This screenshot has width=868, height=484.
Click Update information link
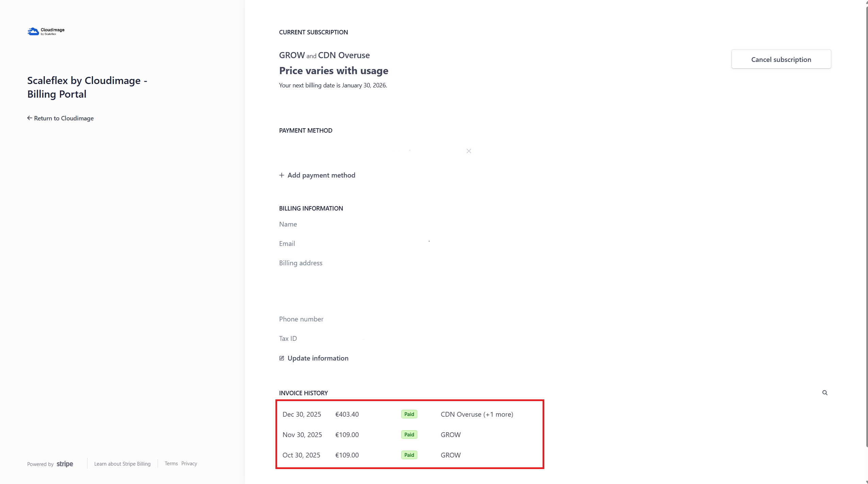[x=318, y=358]
